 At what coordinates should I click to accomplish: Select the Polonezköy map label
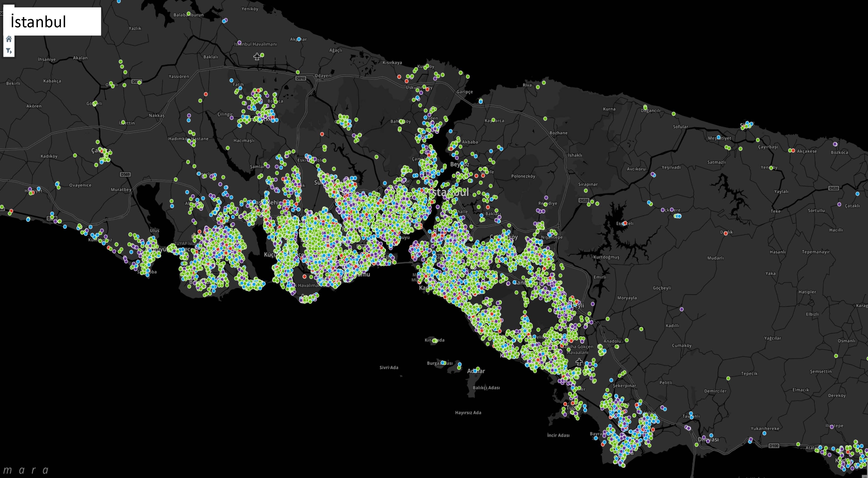[x=523, y=176]
